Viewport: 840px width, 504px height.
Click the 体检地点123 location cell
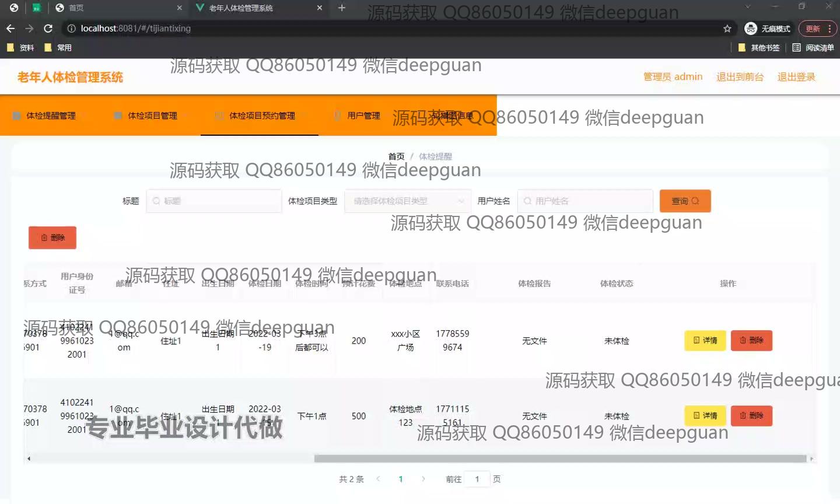tap(405, 416)
